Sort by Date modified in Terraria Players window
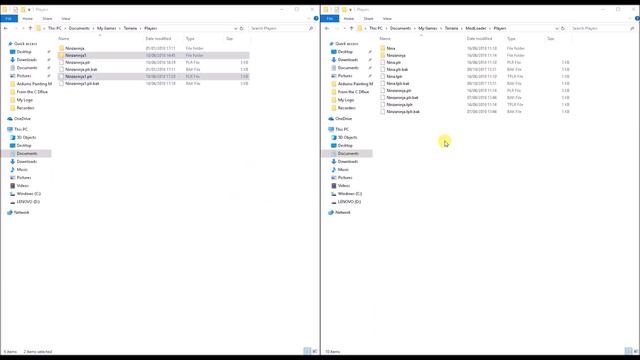This screenshot has width=640, height=360. [x=158, y=38]
